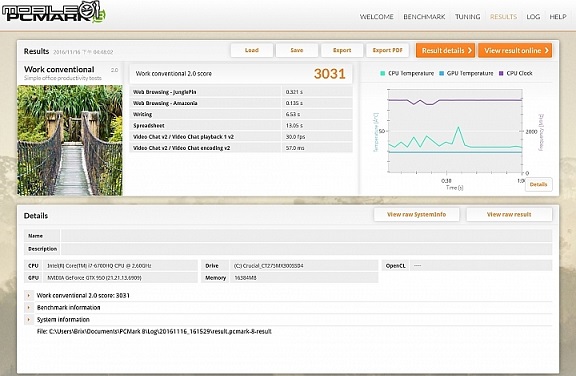
Task: Click the 3031 score value
Action: 330,74
